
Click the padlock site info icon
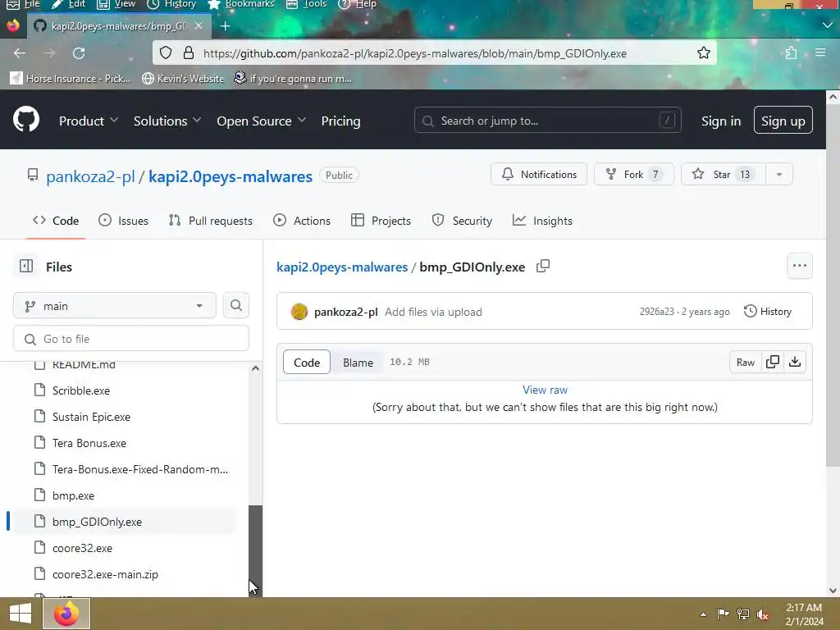pyautogui.click(x=189, y=52)
